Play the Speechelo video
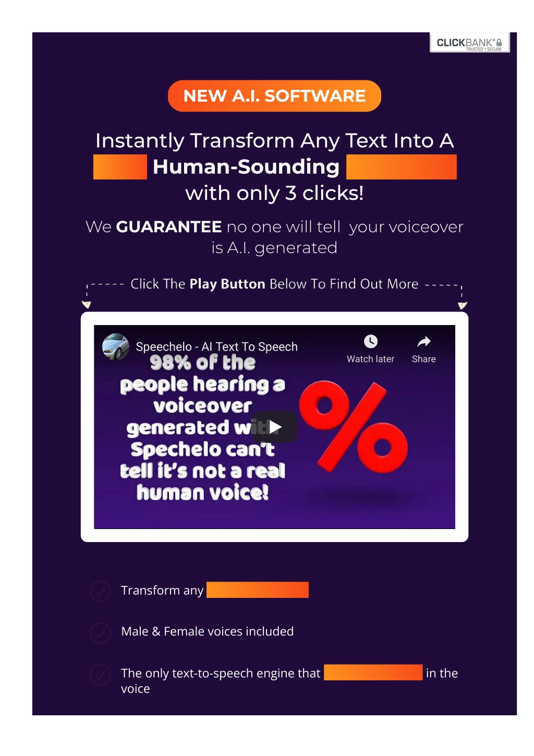Image resolution: width=534 pixels, height=756 pixels. (x=275, y=427)
